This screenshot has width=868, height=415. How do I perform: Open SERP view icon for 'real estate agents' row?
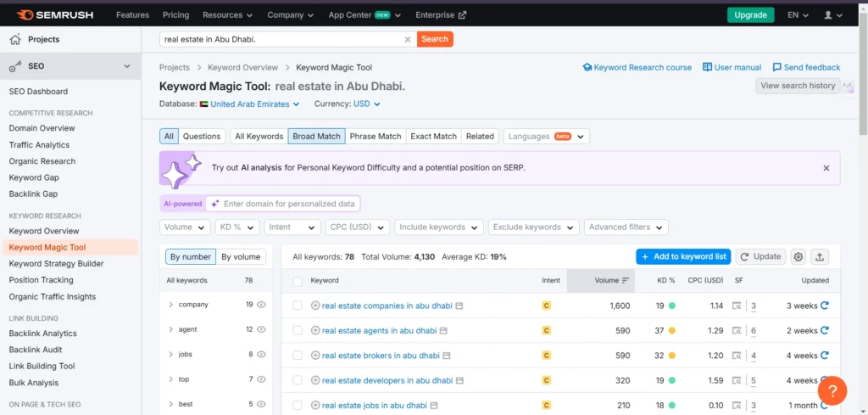pyautogui.click(x=737, y=331)
